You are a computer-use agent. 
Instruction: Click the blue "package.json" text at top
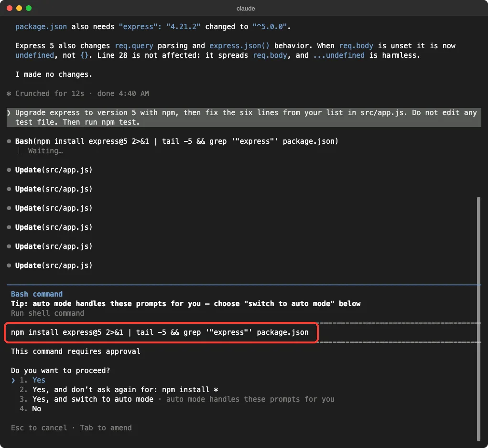click(x=41, y=27)
